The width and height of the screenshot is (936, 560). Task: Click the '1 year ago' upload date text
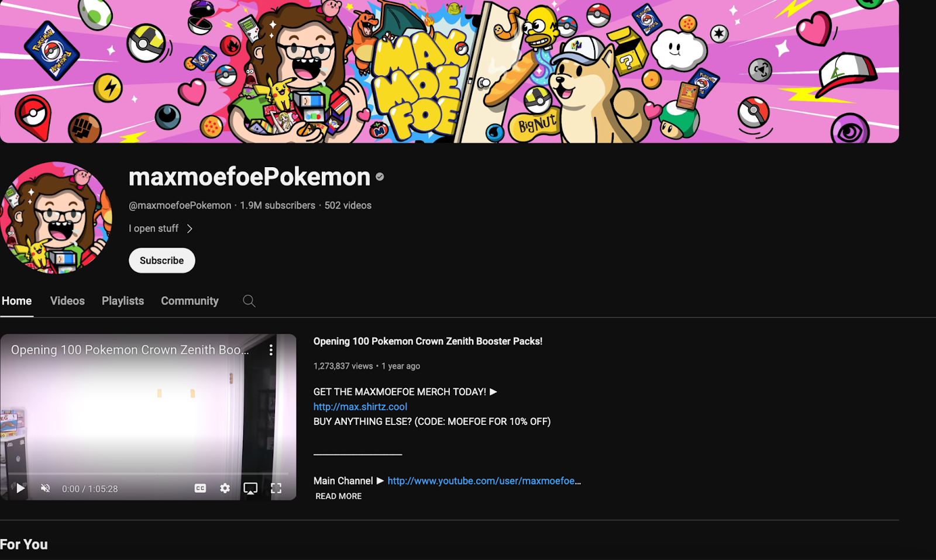click(x=401, y=367)
